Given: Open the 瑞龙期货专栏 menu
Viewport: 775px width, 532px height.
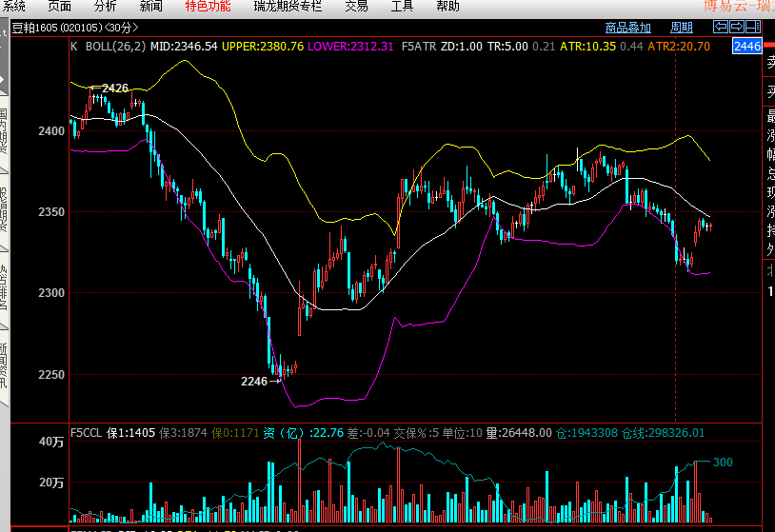Looking at the screenshot, I should 288,6.
